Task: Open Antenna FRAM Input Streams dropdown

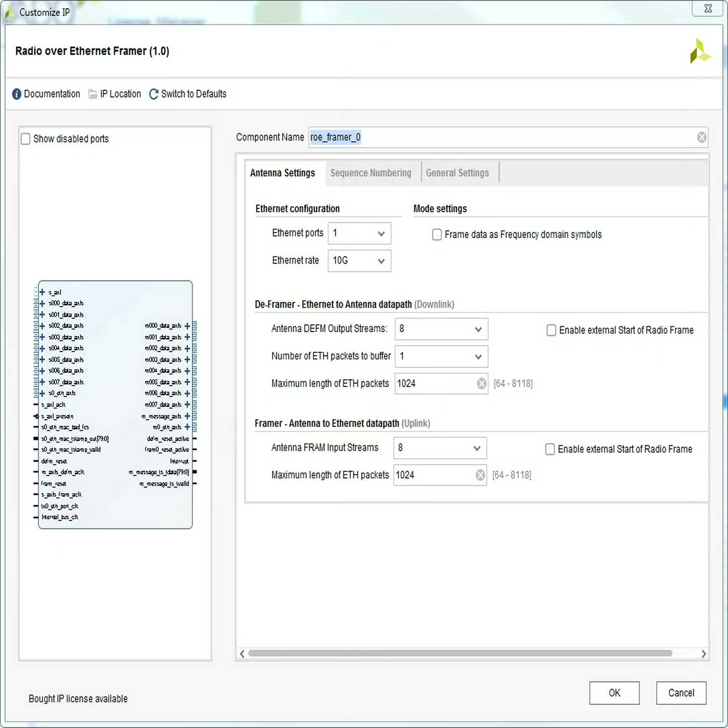Action: point(440,448)
